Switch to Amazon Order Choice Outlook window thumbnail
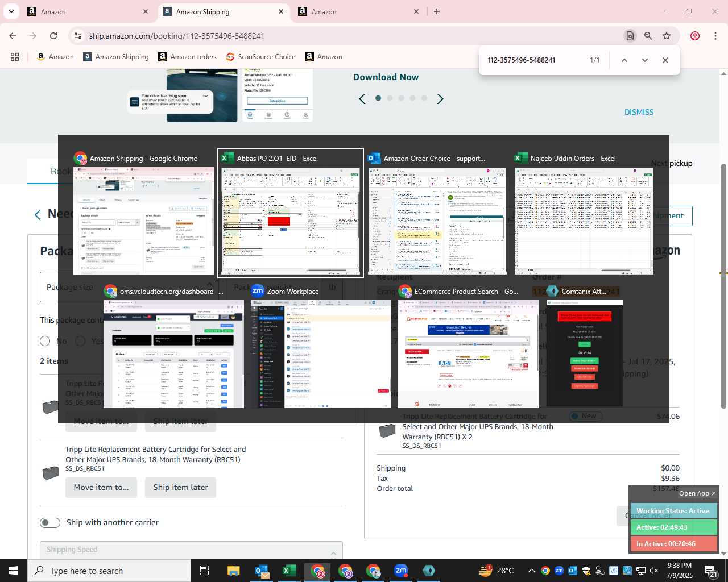728x582 pixels. 437,214
